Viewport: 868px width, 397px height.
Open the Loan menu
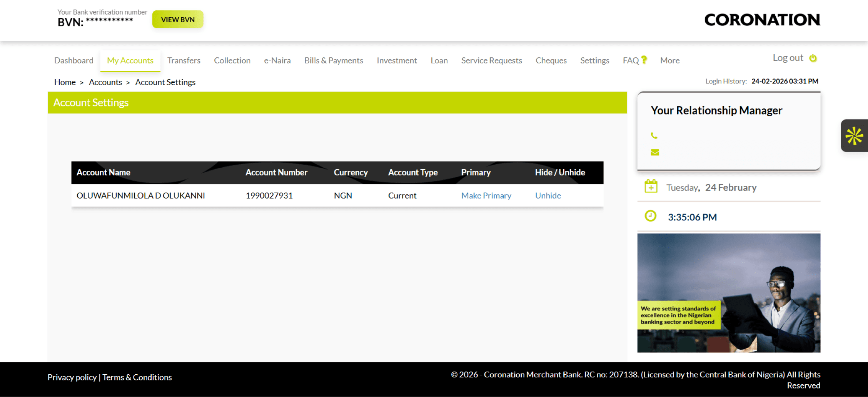pyautogui.click(x=439, y=60)
